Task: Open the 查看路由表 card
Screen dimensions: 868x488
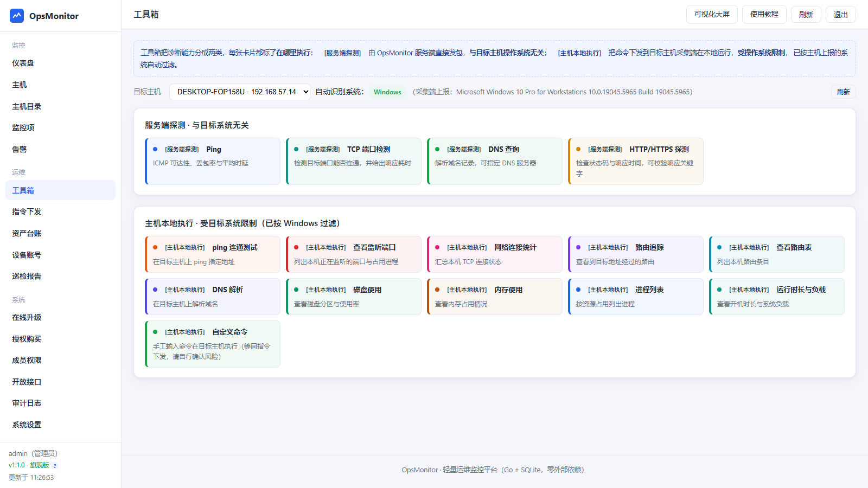Action: tap(777, 254)
